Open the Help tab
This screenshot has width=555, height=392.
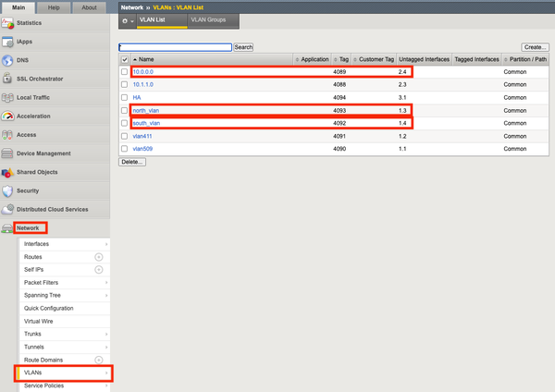click(55, 6)
